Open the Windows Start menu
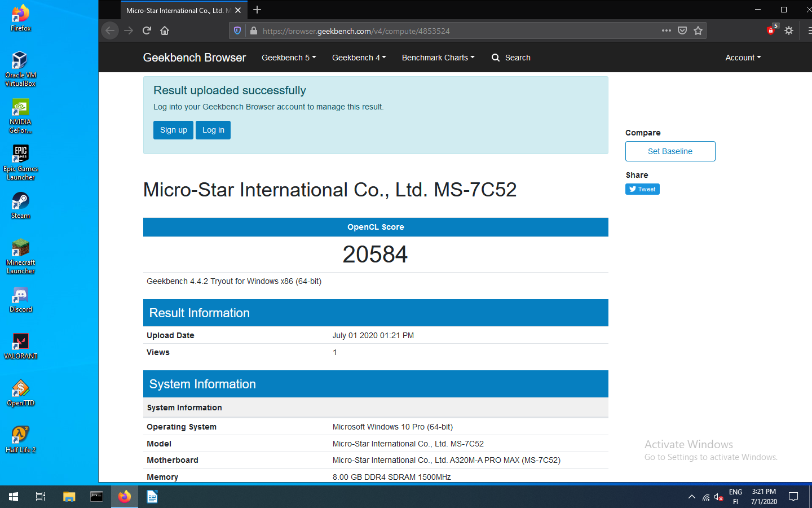The image size is (812, 508). pyautogui.click(x=14, y=497)
